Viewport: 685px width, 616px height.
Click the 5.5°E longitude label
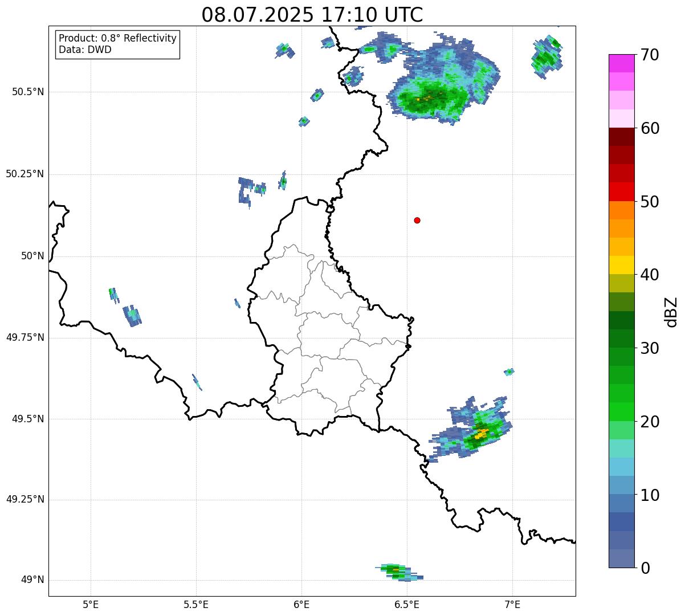point(196,604)
